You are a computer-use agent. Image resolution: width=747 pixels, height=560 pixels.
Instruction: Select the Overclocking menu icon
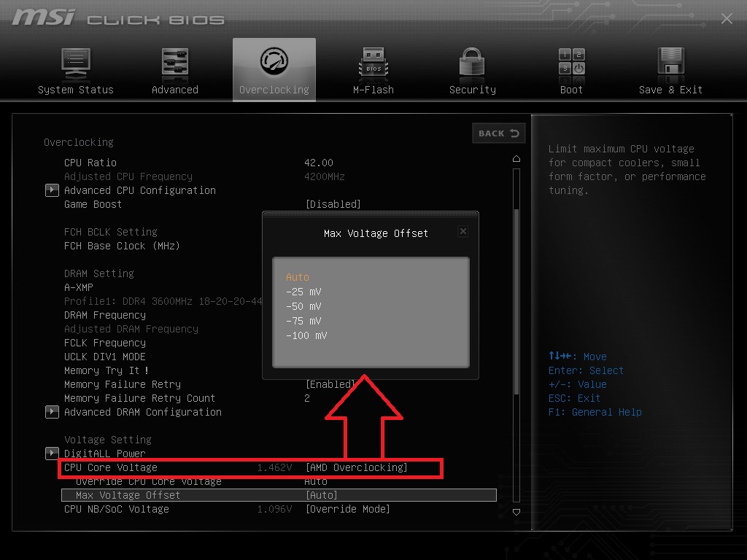coord(274,70)
